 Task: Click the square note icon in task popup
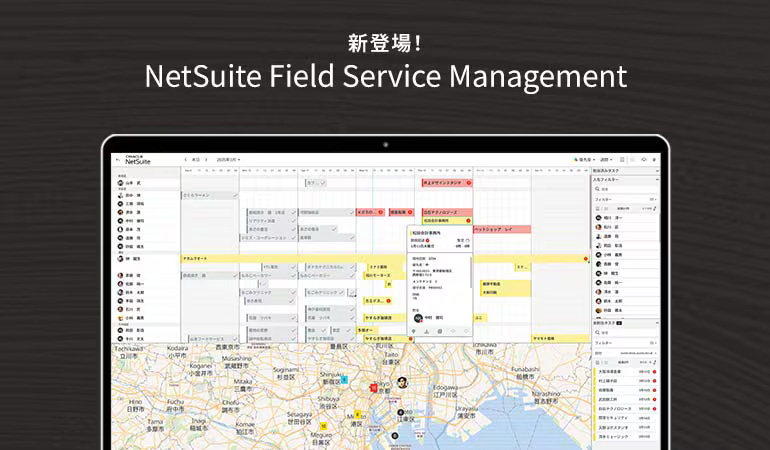[x=440, y=332]
